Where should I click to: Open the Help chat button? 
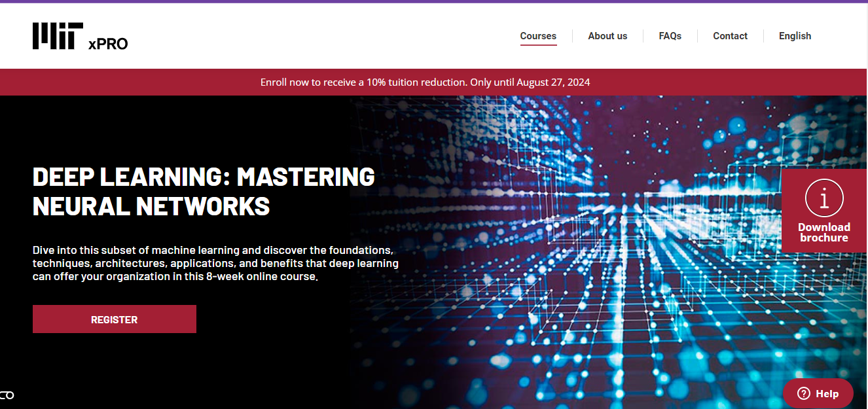818,393
